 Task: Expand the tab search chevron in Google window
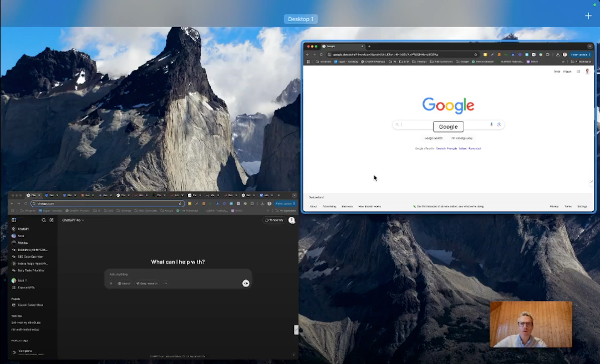[x=589, y=47]
